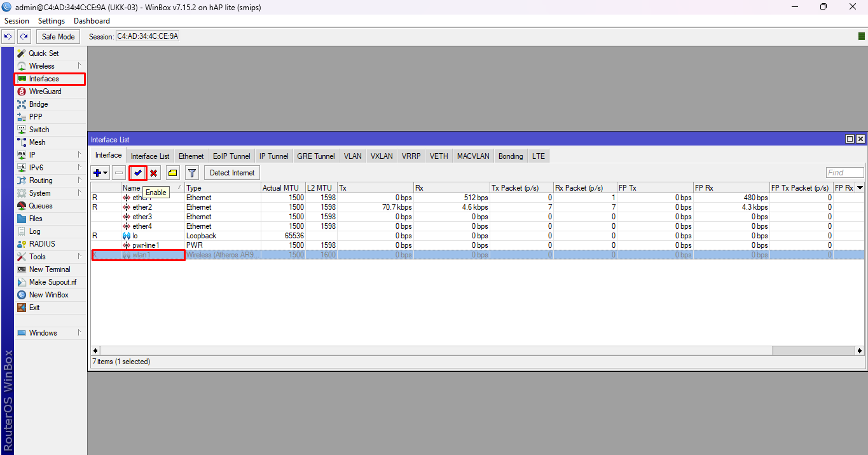This screenshot has width=868, height=455.
Task: Open New WinBox
Action: pyautogui.click(x=48, y=295)
